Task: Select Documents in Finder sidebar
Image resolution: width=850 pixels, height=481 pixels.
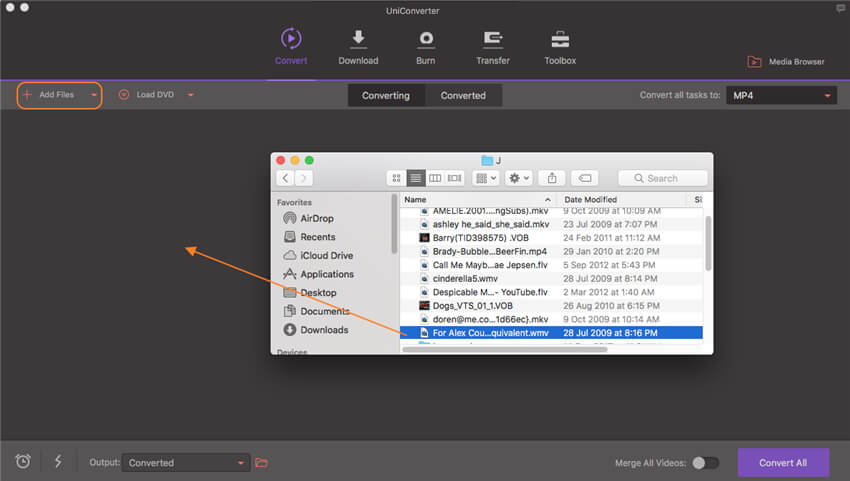Action: (x=317, y=311)
